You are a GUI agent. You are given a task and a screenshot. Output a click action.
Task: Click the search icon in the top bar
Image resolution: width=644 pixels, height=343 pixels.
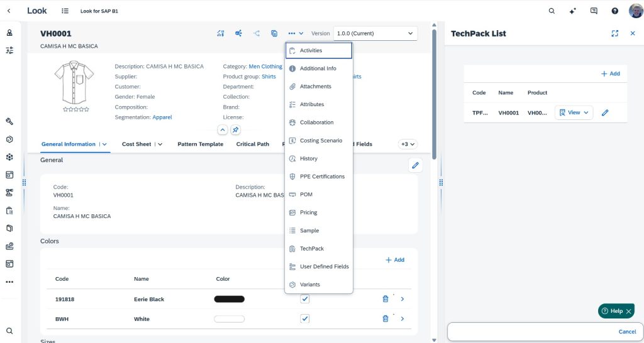[x=552, y=11]
